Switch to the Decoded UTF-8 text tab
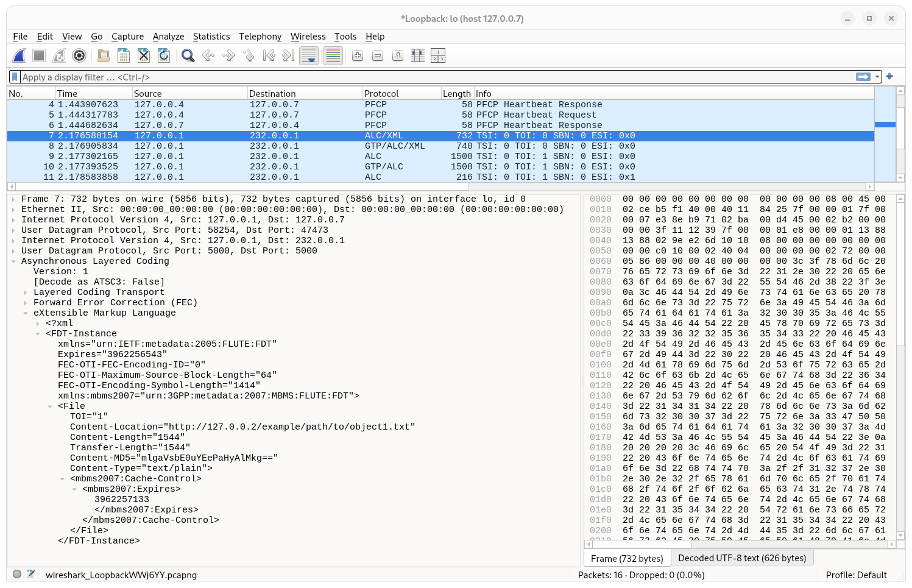Image resolution: width=912 pixels, height=588 pixels. (x=743, y=558)
